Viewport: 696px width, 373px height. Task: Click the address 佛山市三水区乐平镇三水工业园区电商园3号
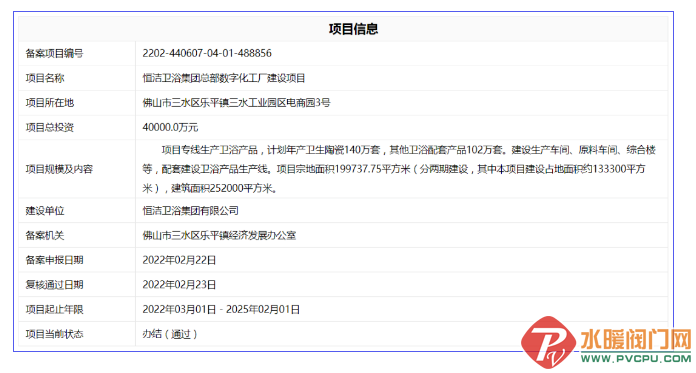[x=237, y=103]
